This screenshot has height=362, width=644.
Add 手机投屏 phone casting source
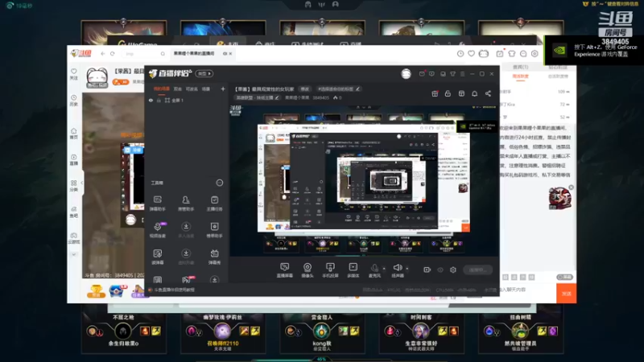point(330,270)
